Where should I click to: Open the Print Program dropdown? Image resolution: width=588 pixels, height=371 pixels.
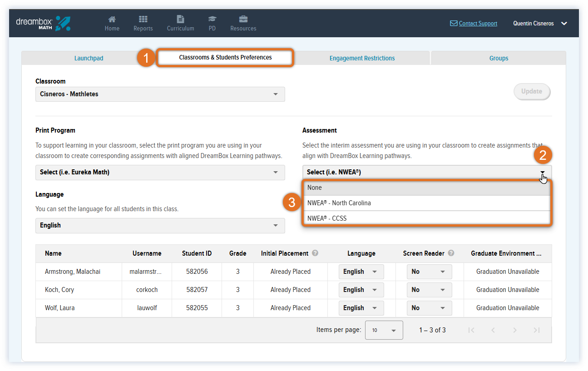[160, 172]
